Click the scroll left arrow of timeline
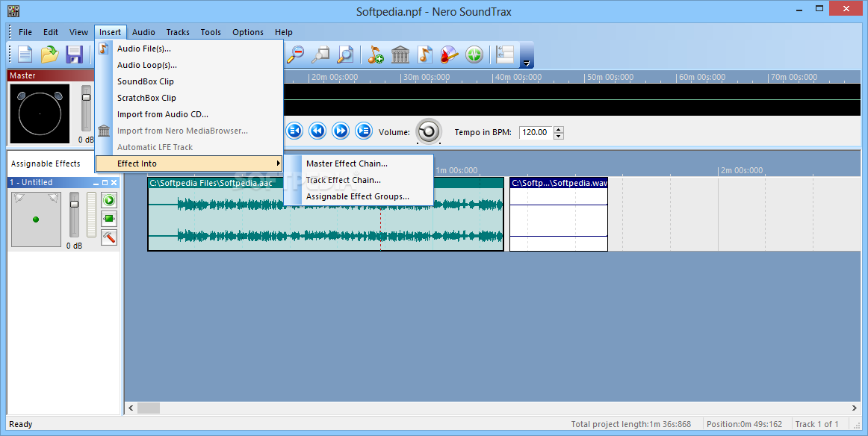This screenshot has width=868, height=436. click(131, 408)
